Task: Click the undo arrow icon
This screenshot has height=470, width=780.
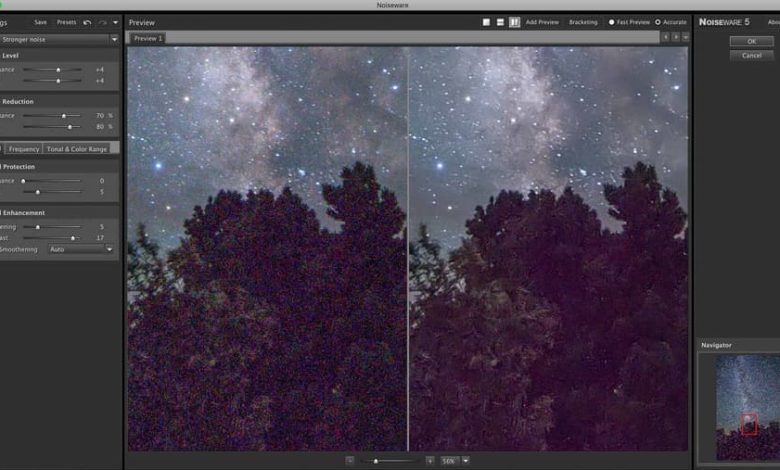Action: 87,22
